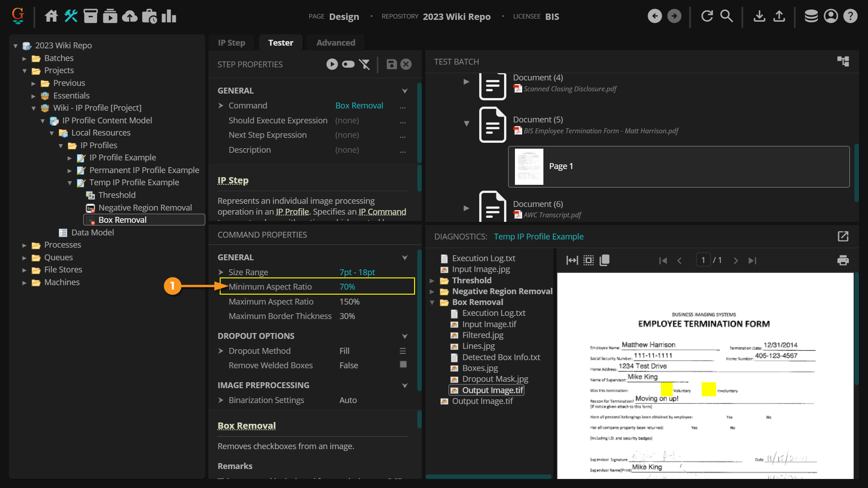Click the database stack icon
The width and height of the screenshot is (868, 488).
pos(811,16)
